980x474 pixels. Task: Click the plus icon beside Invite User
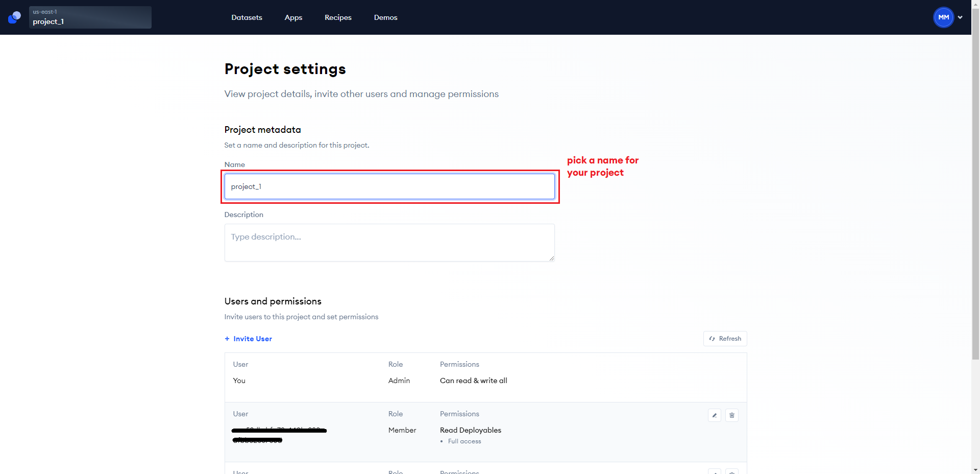tap(227, 339)
